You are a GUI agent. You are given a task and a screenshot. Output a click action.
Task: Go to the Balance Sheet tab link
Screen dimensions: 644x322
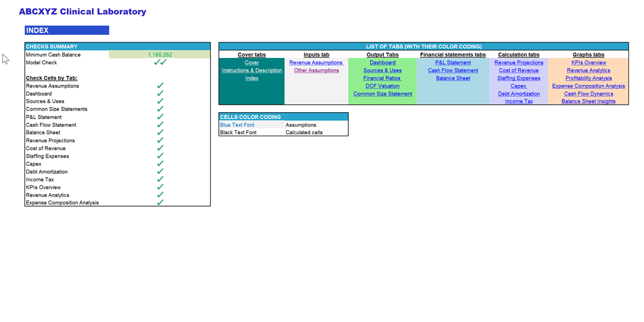453,78
